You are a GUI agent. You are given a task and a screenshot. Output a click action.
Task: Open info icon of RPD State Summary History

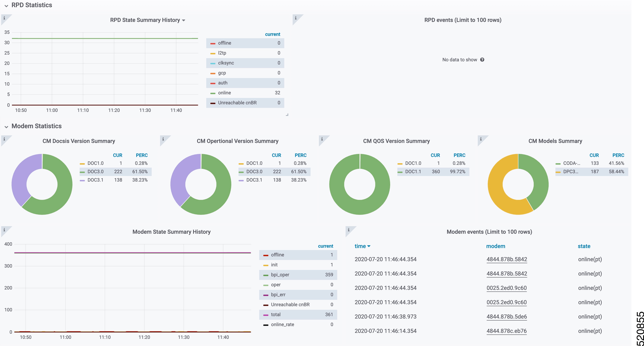4,18
